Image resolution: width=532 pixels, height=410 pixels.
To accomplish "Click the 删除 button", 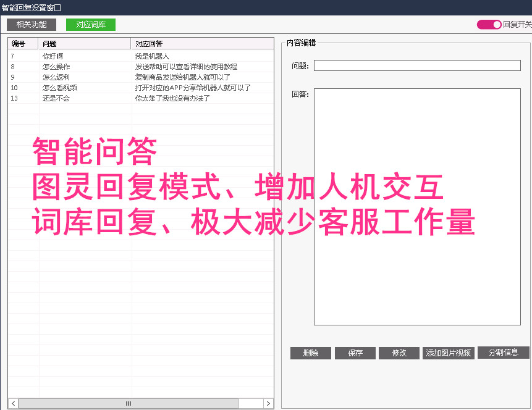I will pyautogui.click(x=310, y=353).
